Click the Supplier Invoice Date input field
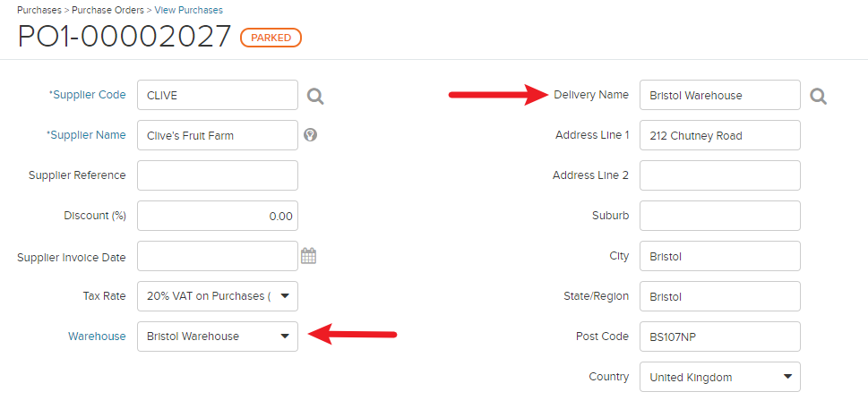 tap(218, 256)
